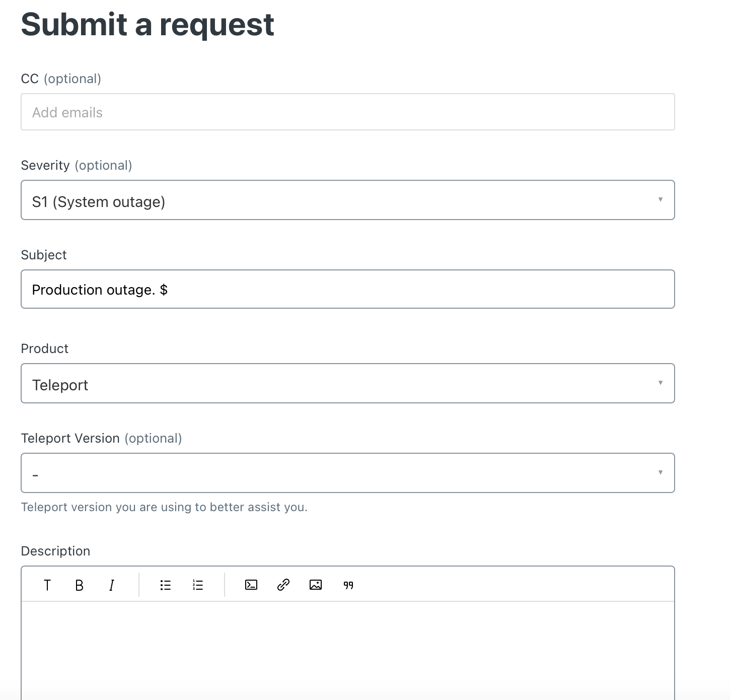
Task: Click the Product dropdown arrow
Action: [x=661, y=383]
